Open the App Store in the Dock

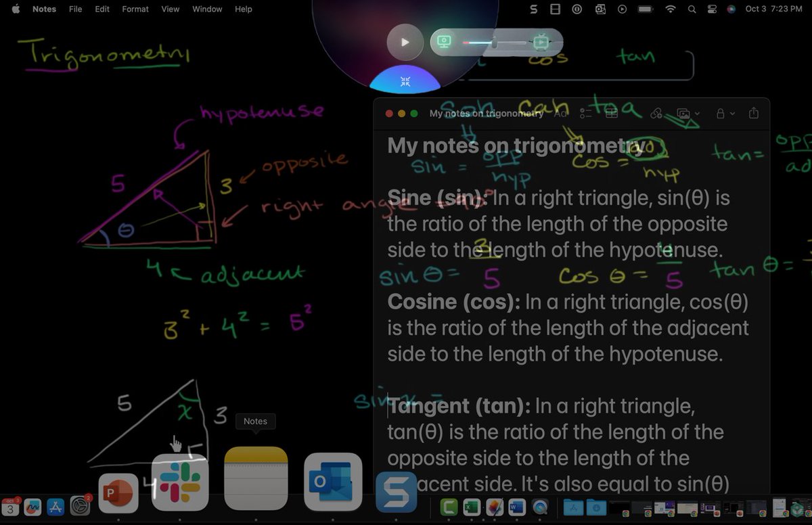55,507
